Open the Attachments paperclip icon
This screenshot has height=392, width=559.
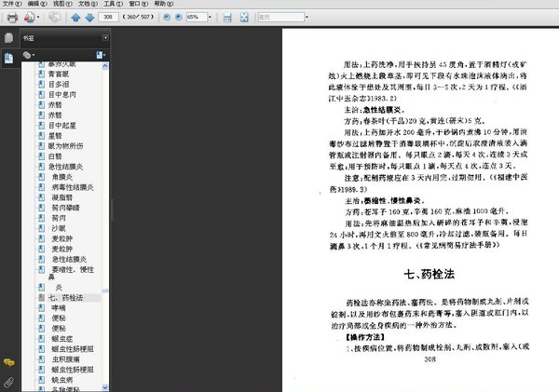point(9,383)
